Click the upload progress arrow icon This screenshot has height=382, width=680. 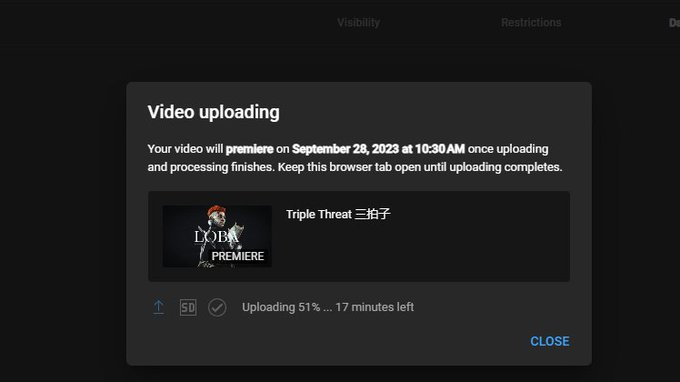(159, 307)
